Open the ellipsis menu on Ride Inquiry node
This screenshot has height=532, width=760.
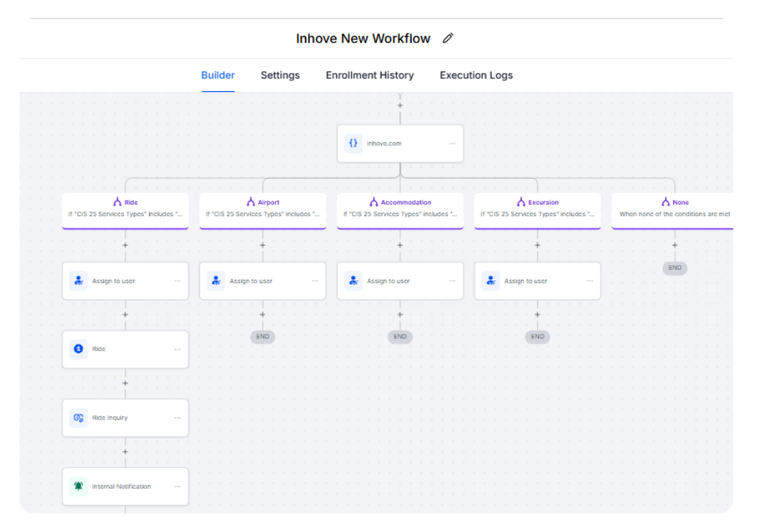176,417
